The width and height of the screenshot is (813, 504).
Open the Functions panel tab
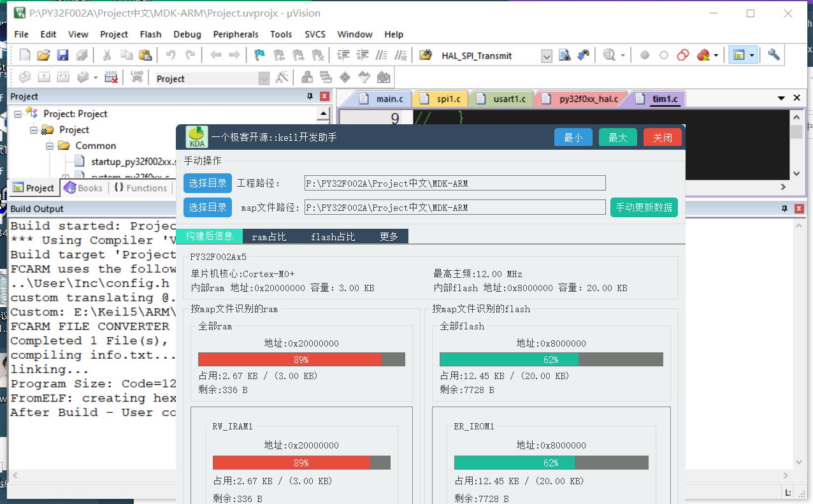[x=141, y=188]
